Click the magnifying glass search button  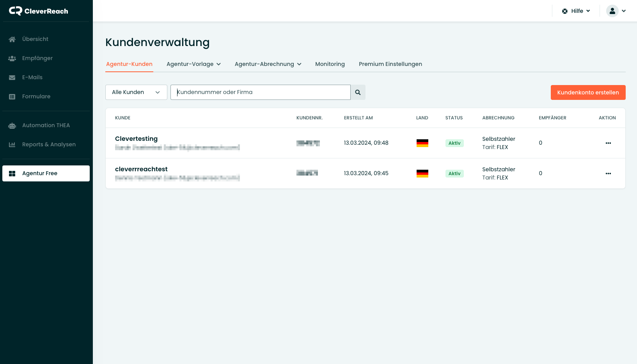point(358,92)
